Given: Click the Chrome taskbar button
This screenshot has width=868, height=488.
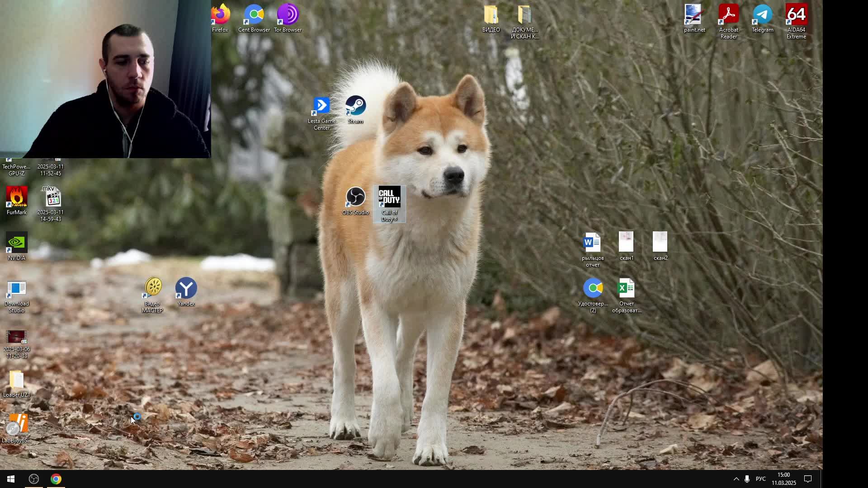Looking at the screenshot, I should coord(56,479).
